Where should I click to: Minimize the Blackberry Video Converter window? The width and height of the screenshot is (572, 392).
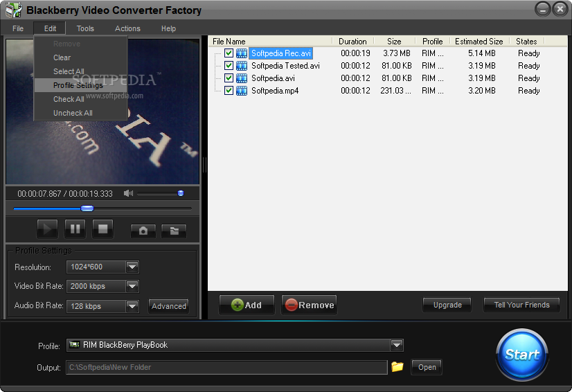pos(543,9)
